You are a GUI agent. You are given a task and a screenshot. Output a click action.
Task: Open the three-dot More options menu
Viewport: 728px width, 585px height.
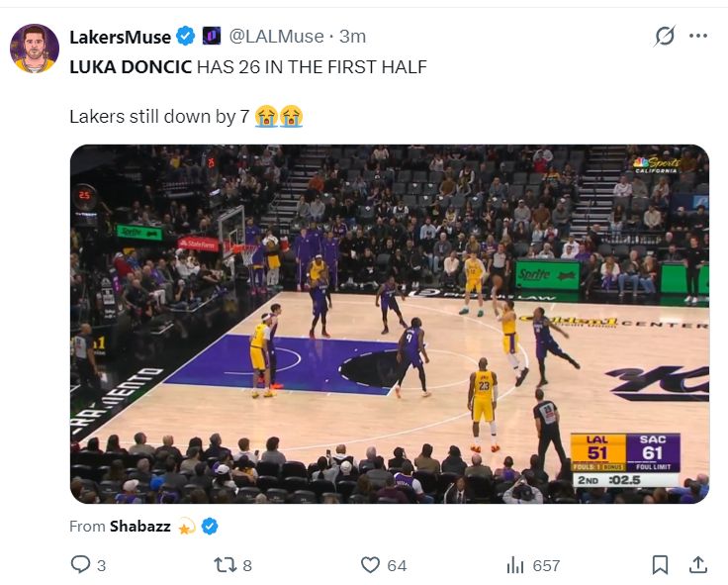pyautogui.click(x=698, y=37)
